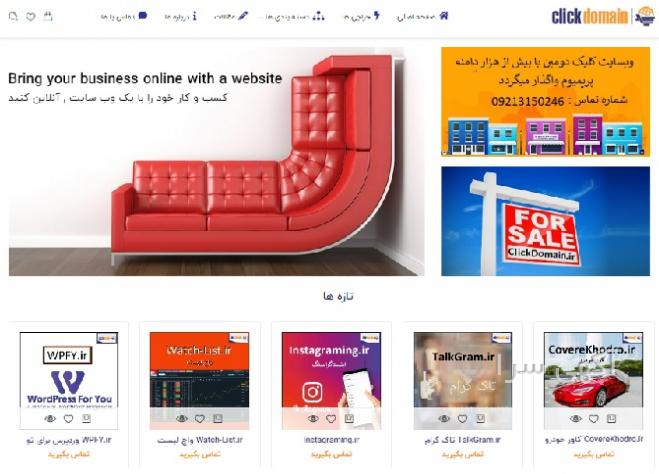Open the menu item with lightning bolt icon
Screen dimensions: 659x474
point(361,16)
